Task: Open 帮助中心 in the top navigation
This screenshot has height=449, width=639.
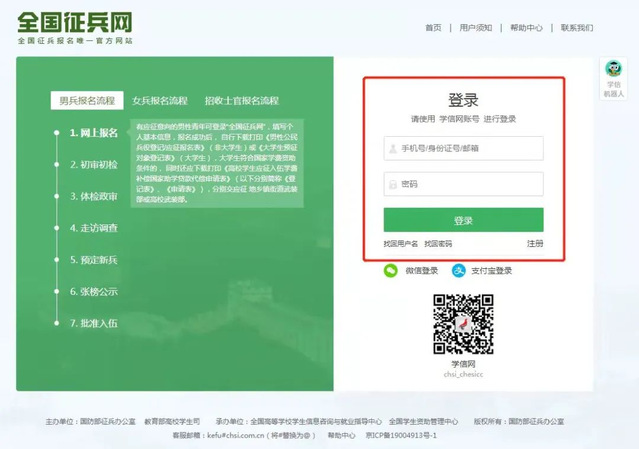Action: click(x=526, y=28)
